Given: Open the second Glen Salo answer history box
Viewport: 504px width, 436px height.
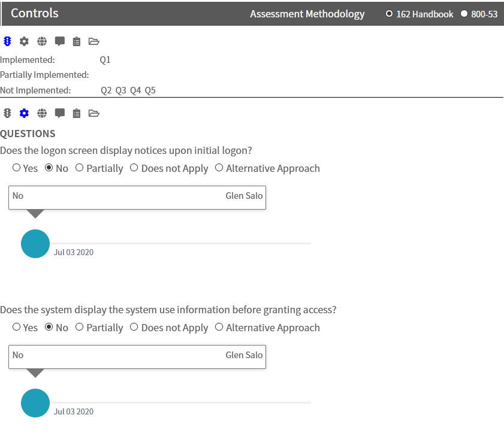Looking at the screenshot, I should 137,357.
